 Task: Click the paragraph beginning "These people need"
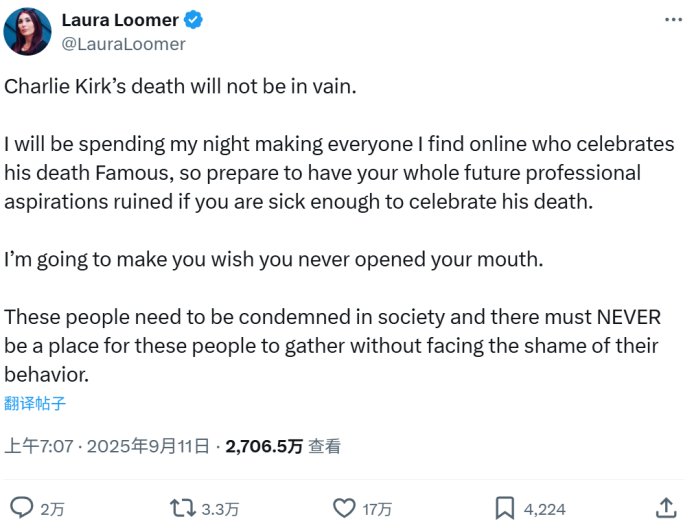point(330,346)
